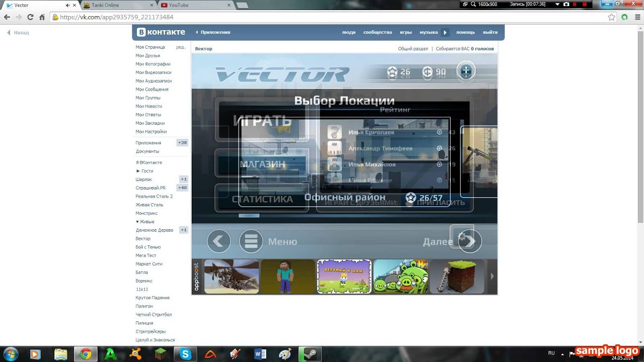The image size is (644, 362).
Task: Open Документы in the sidebar
Action: (x=147, y=151)
